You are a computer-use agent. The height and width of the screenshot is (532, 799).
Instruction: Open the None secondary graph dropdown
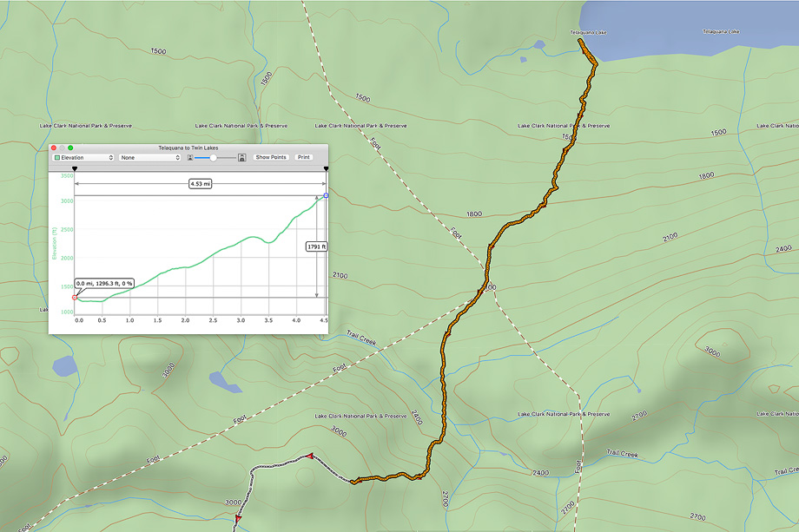[x=149, y=158]
